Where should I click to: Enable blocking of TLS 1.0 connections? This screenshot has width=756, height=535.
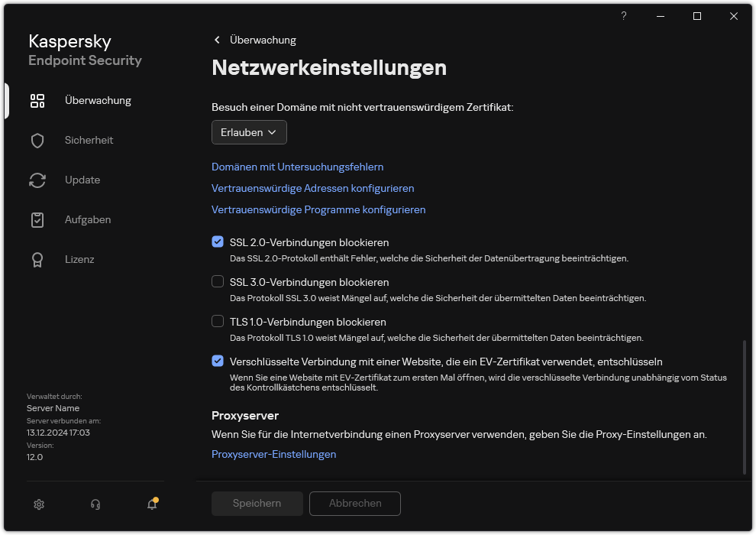[217, 322]
